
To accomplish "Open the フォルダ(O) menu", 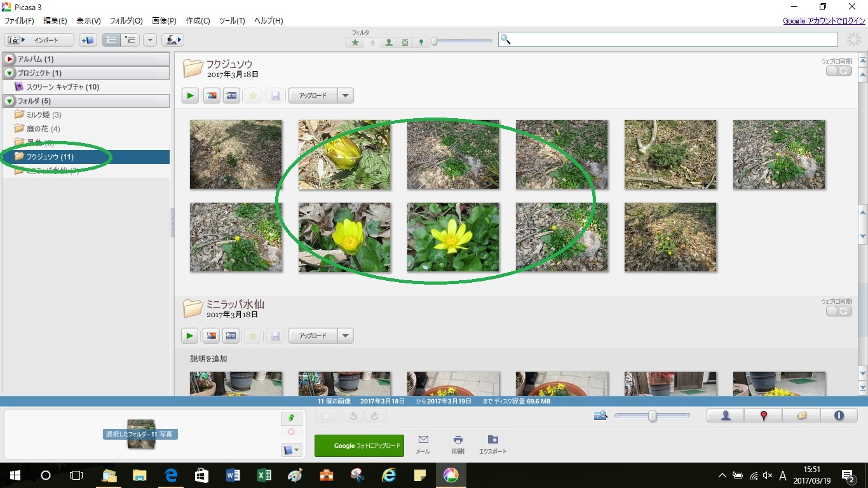I will (x=126, y=21).
